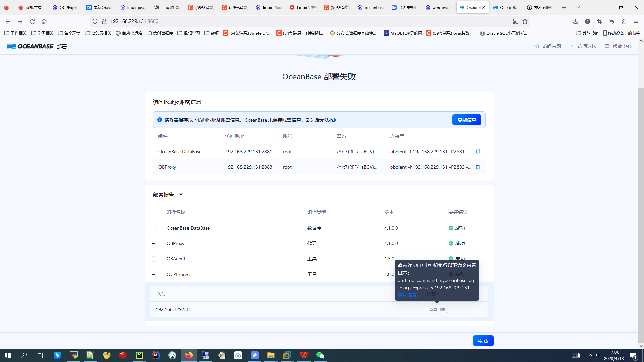
Task: Click the blue 复制信息 button
Action: (x=467, y=120)
